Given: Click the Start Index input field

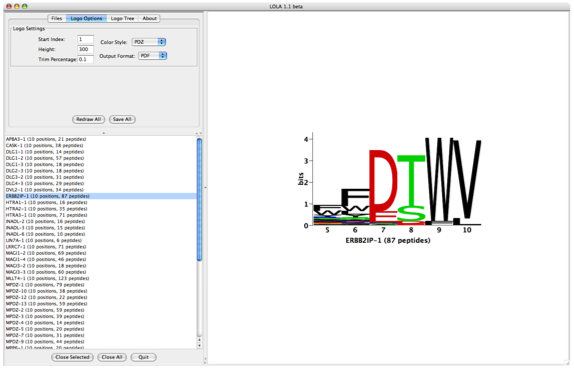Looking at the screenshot, I should point(85,39).
